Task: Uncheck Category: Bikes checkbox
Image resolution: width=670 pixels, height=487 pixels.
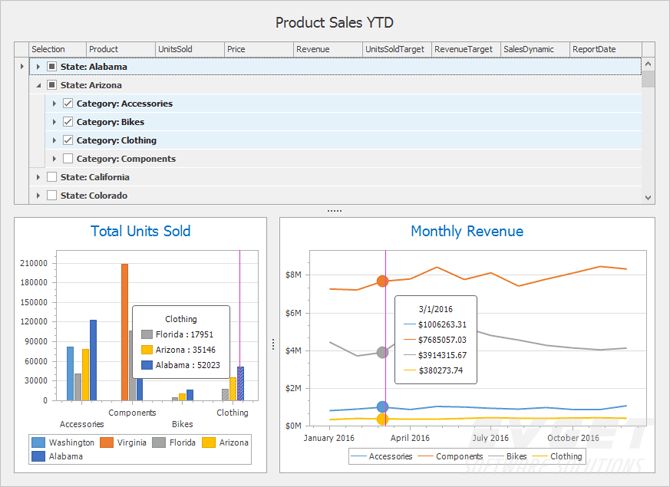Action: coord(68,122)
